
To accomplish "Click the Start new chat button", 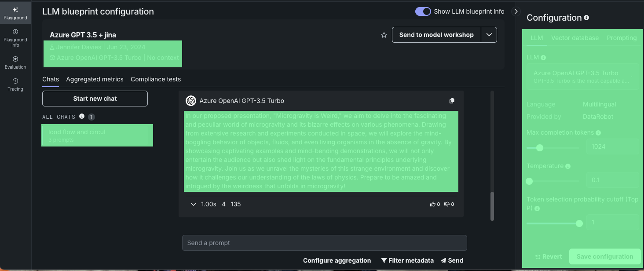I will [95, 99].
